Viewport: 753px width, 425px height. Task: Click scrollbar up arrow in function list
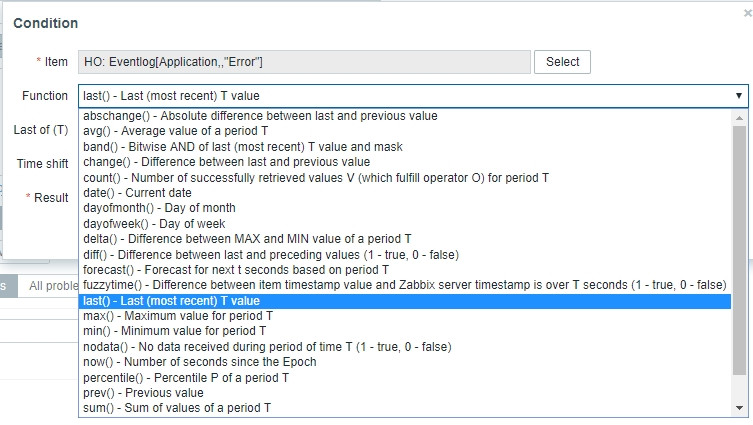739,118
